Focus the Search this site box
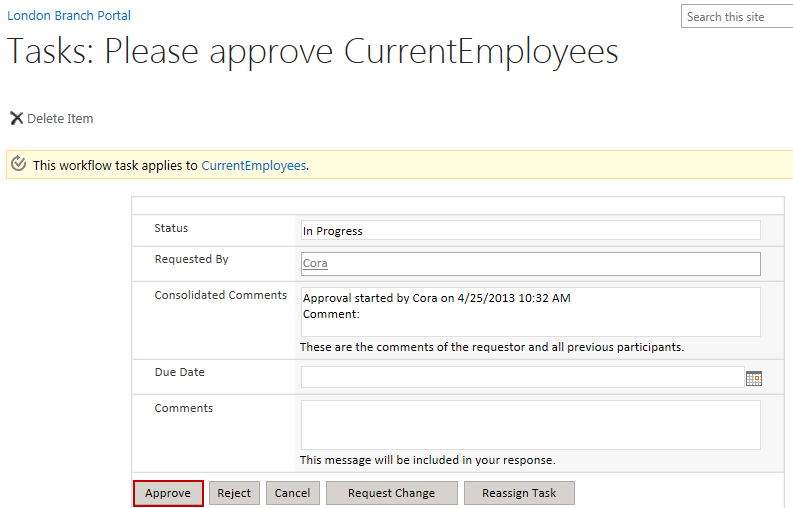793x508 pixels. coord(737,17)
